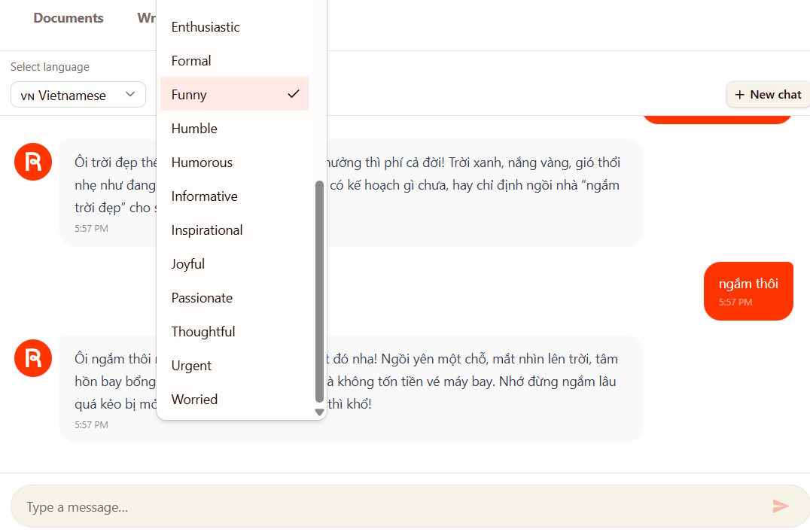Viewport: 810px width, 532px height.
Task: Start a New chat
Action: [x=768, y=95]
